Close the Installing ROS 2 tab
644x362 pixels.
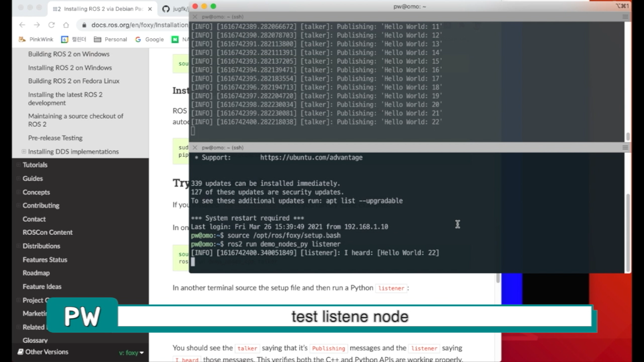tap(149, 9)
